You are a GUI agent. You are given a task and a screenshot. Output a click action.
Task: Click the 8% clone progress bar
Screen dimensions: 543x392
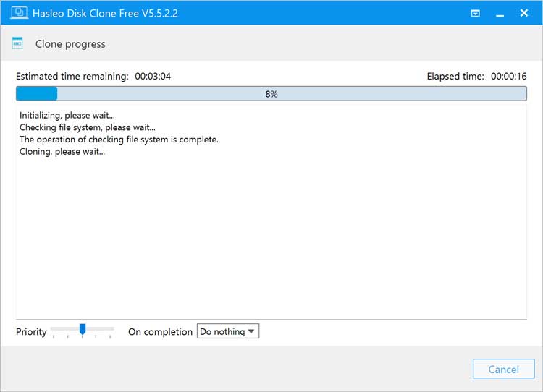click(271, 94)
